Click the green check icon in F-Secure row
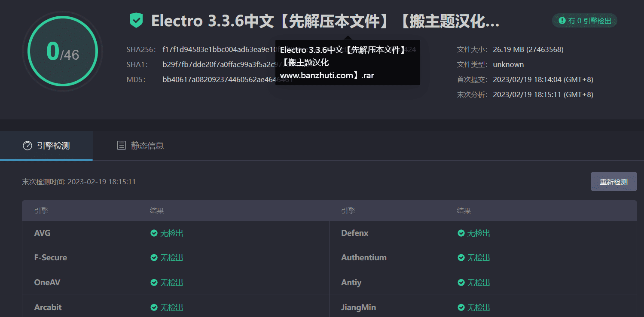 pos(154,258)
